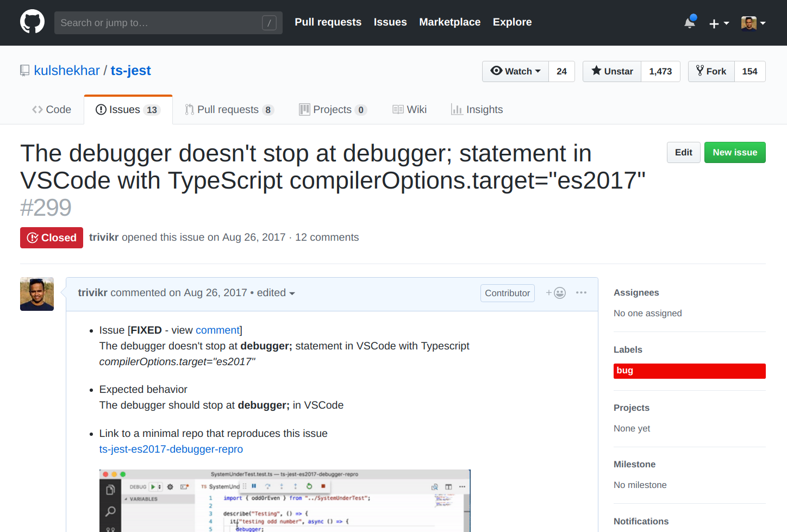Screen dimensions: 787x532
Task: Expand the edited history dropdown
Action: click(276, 293)
